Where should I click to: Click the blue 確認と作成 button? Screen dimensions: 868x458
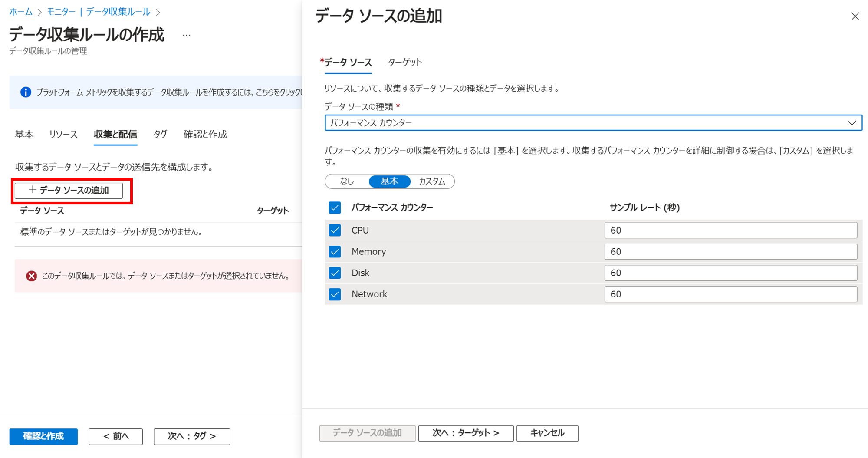click(x=43, y=436)
